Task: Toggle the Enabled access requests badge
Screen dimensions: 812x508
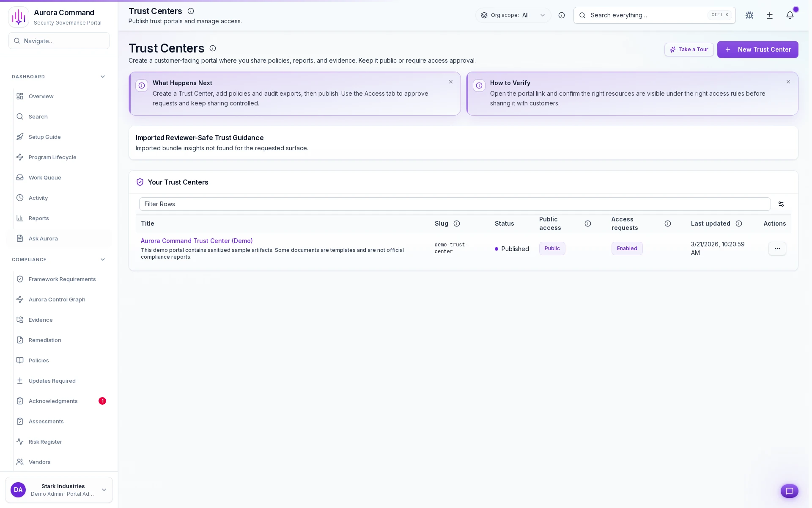Action: pos(627,248)
